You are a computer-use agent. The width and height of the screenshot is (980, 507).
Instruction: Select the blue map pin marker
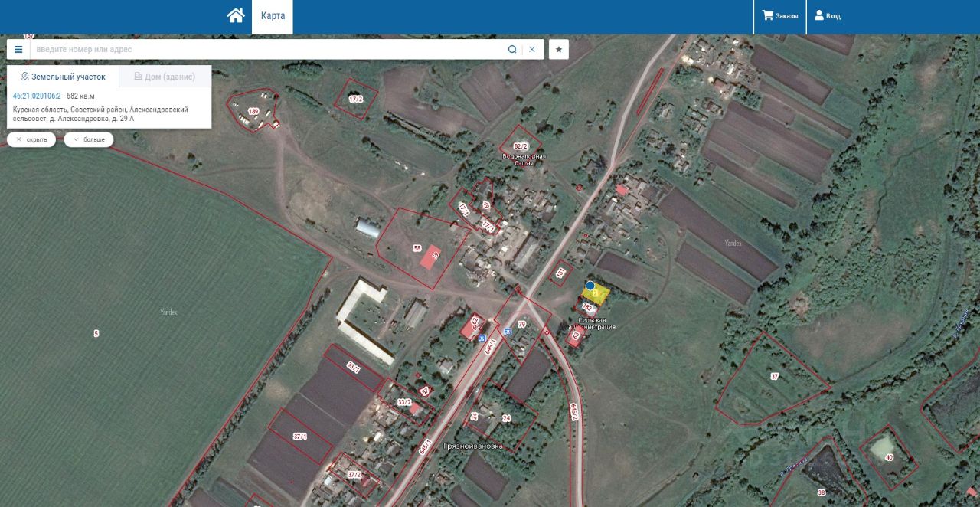[x=590, y=286]
